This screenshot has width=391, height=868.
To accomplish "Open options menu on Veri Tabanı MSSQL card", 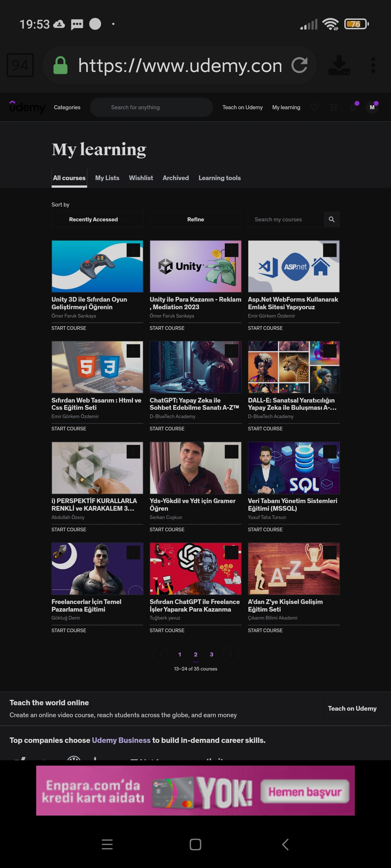I will pos(330,451).
